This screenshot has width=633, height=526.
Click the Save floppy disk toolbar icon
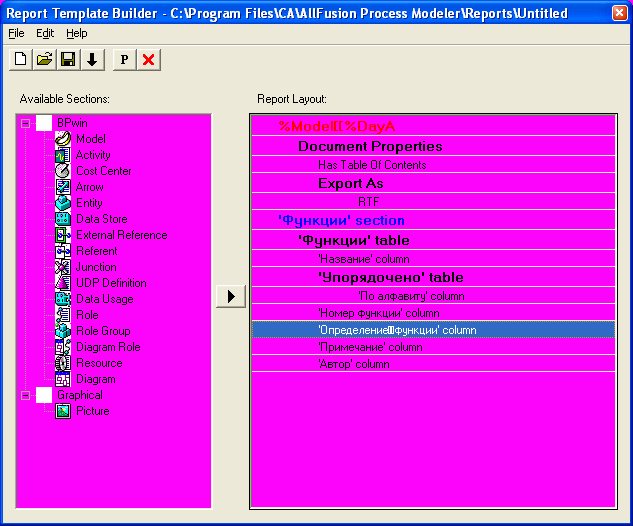tap(68, 60)
